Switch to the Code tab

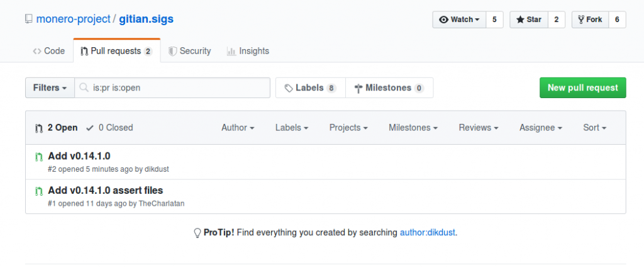tap(49, 51)
